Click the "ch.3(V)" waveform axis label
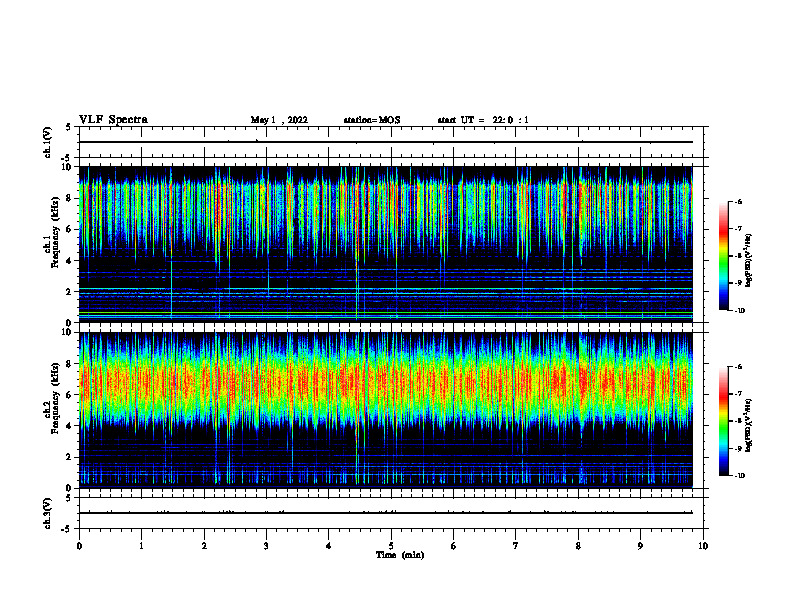The image size is (792, 612). click(48, 513)
